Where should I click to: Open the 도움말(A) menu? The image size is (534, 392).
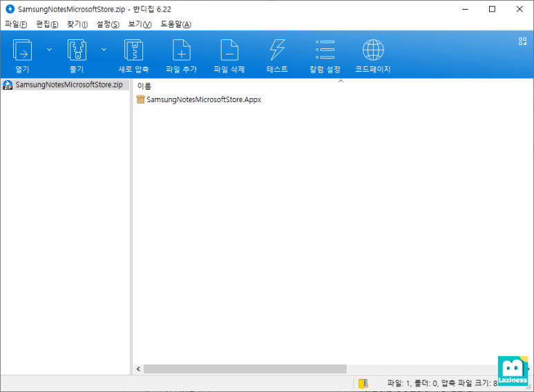(175, 24)
